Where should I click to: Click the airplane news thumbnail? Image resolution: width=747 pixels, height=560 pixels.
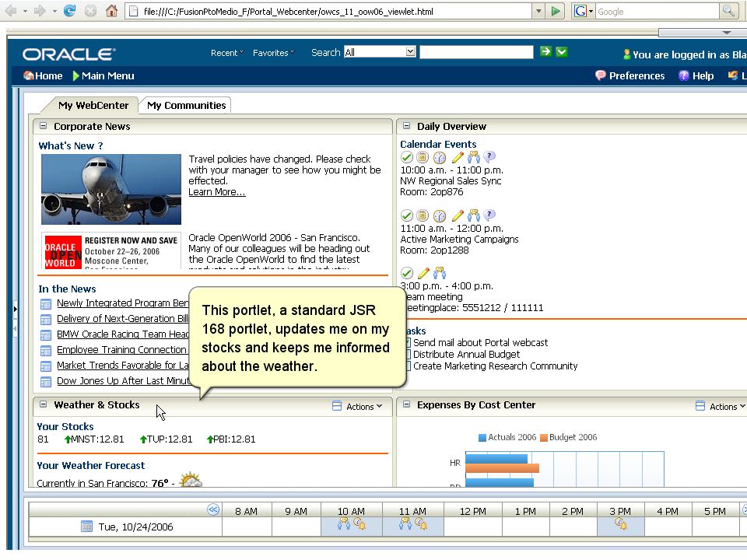pyautogui.click(x=111, y=189)
